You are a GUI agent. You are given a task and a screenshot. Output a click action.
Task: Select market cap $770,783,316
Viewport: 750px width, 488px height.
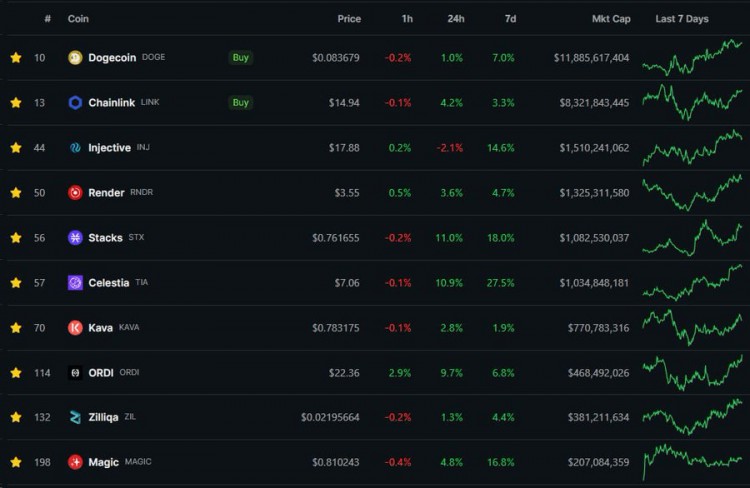click(x=598, y=328)
